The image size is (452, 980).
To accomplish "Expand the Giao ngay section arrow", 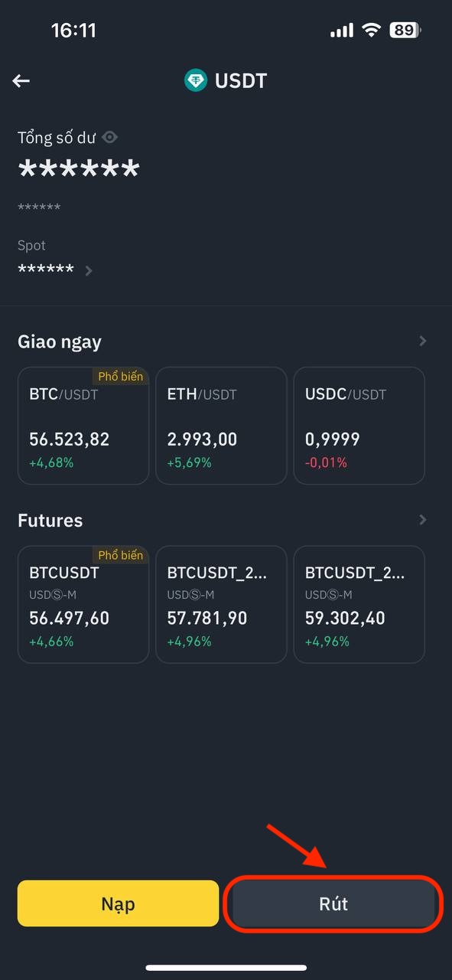I will pyautogui.click(x=423, y=341).
